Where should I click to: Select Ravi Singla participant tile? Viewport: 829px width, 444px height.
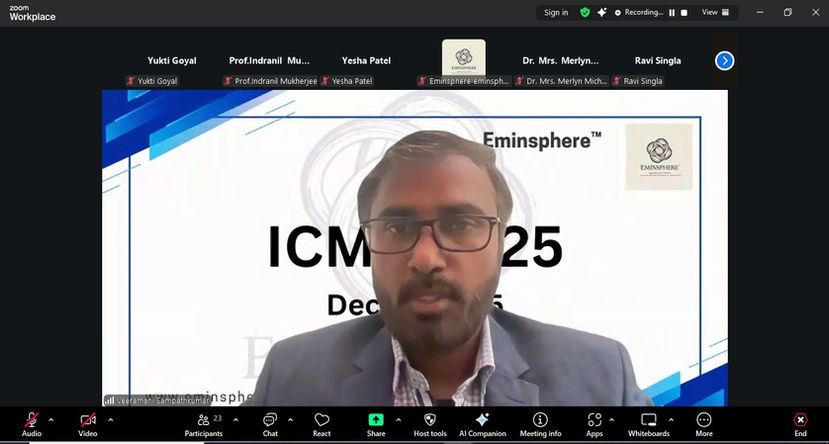[658, 61]
